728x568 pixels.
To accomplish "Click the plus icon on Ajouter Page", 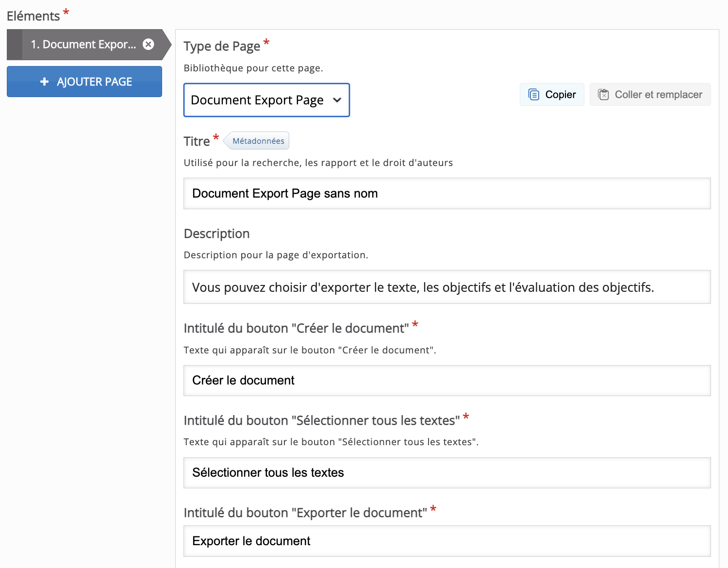I will 44,82.
